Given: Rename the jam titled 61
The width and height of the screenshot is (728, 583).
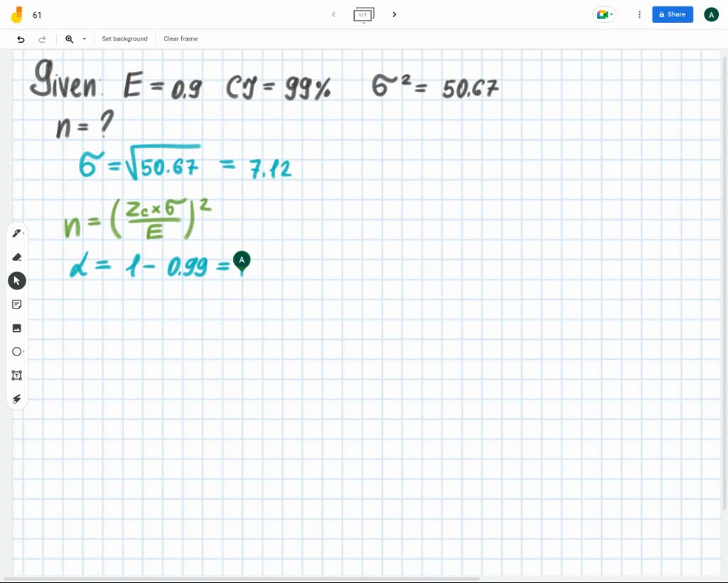Looking at the screenshot, I should click(x=37, y=14).
